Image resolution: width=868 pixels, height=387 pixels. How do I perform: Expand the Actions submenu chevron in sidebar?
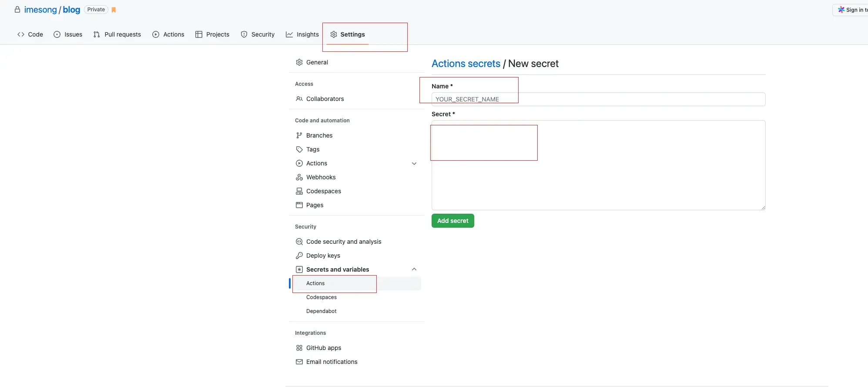pyautogui.click(x=414, y=164)
